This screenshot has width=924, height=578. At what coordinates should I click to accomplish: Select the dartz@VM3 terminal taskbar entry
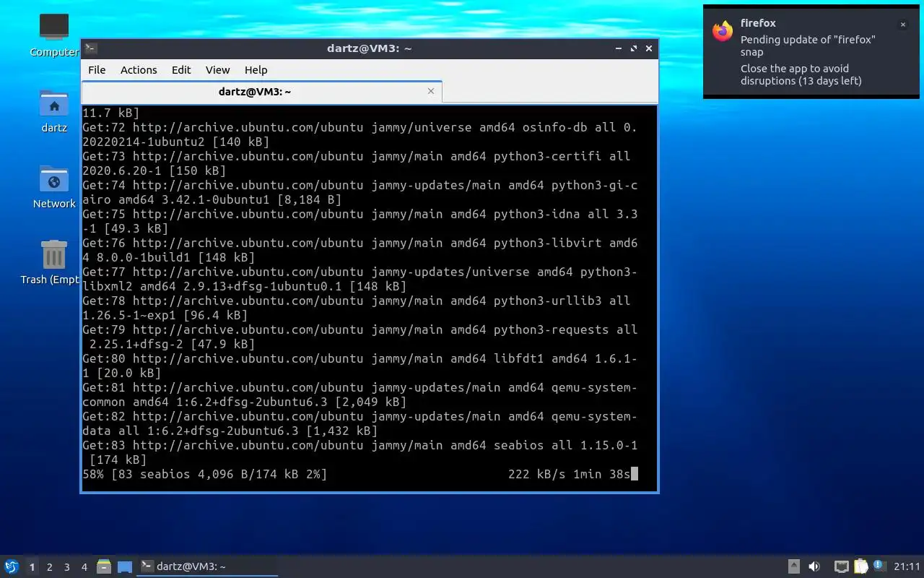pyautogui.click(x=208, y=566)
